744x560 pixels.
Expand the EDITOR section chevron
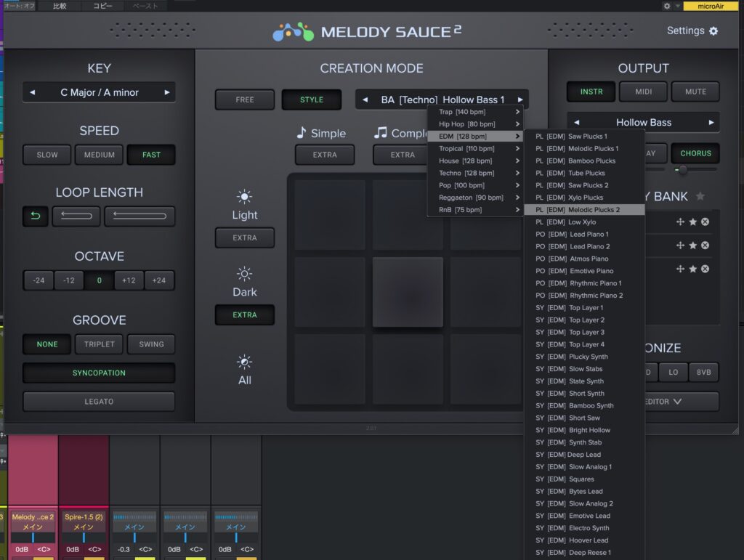pos(678,401)
